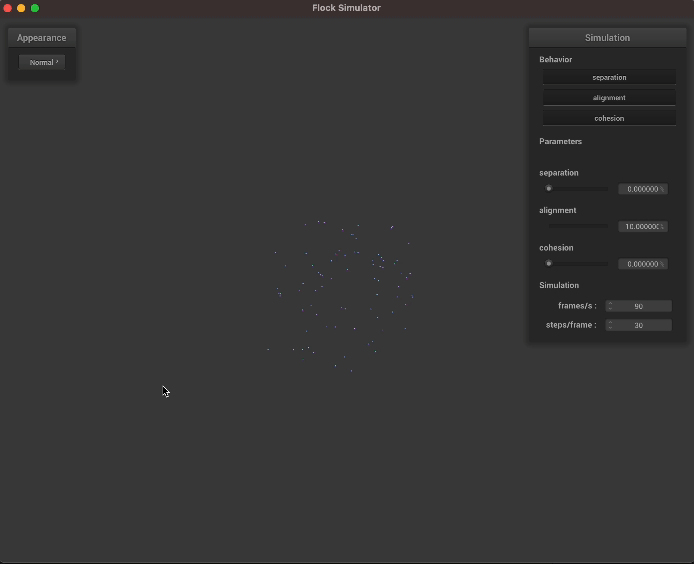This screenshot has height=564, width=694.
Task: Click the Flock Simulator window title
Action: point(346,8)
